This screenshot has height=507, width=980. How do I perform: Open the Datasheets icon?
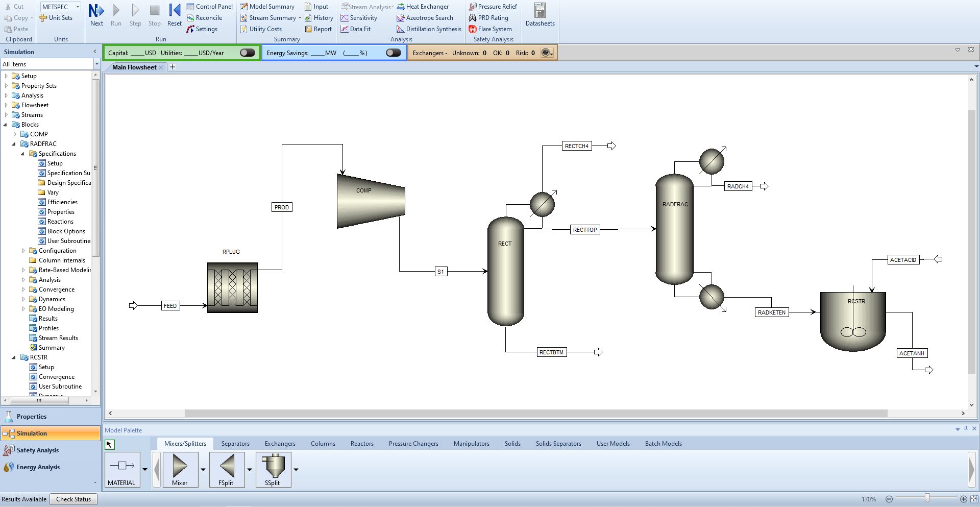pos(540,11)
